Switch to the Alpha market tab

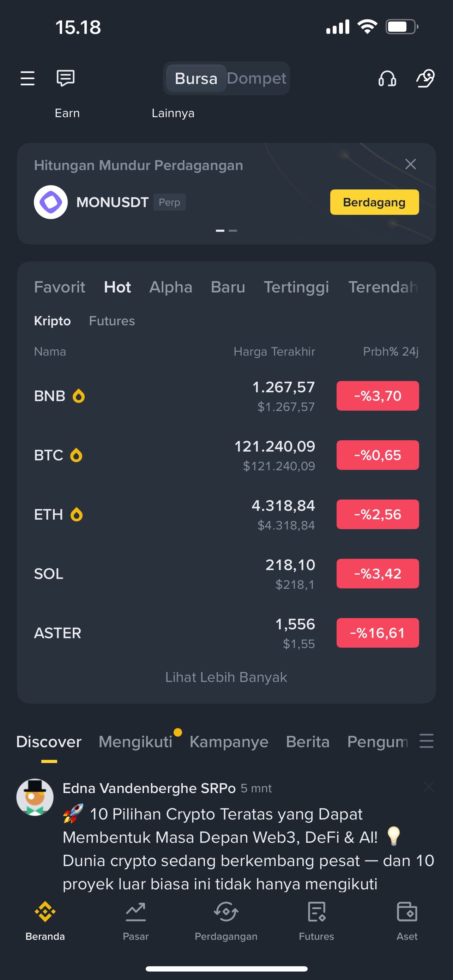click(x=171, y=287)
